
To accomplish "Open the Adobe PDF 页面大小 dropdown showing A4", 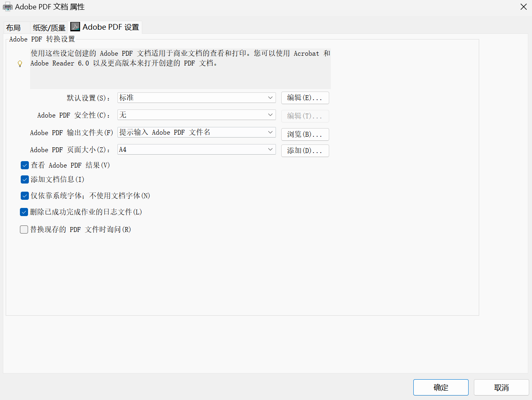I will [x=197, y=149].
